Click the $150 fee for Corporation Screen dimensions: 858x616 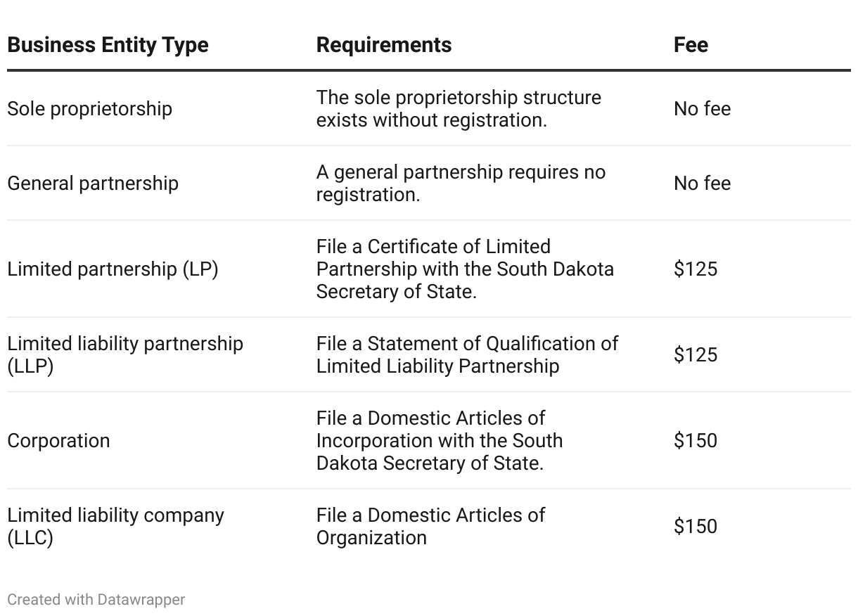pos(696,441)
